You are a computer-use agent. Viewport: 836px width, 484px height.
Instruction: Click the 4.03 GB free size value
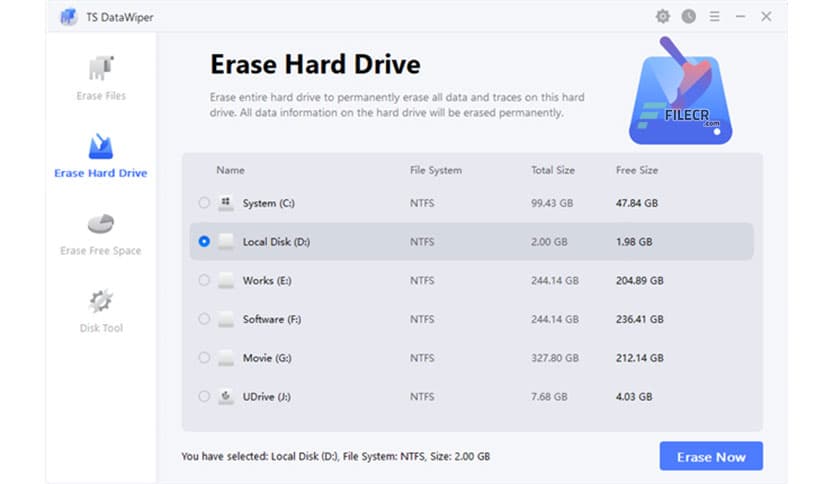pos(634,397)
